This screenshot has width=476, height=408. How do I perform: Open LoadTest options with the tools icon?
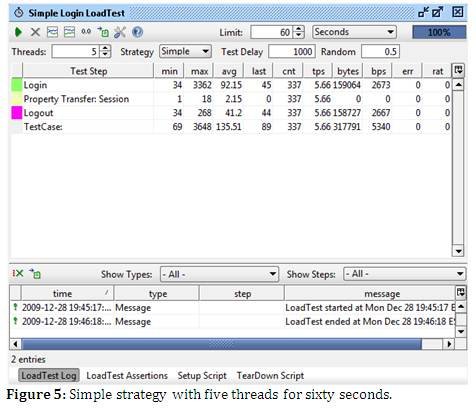[x=120, y=32]
